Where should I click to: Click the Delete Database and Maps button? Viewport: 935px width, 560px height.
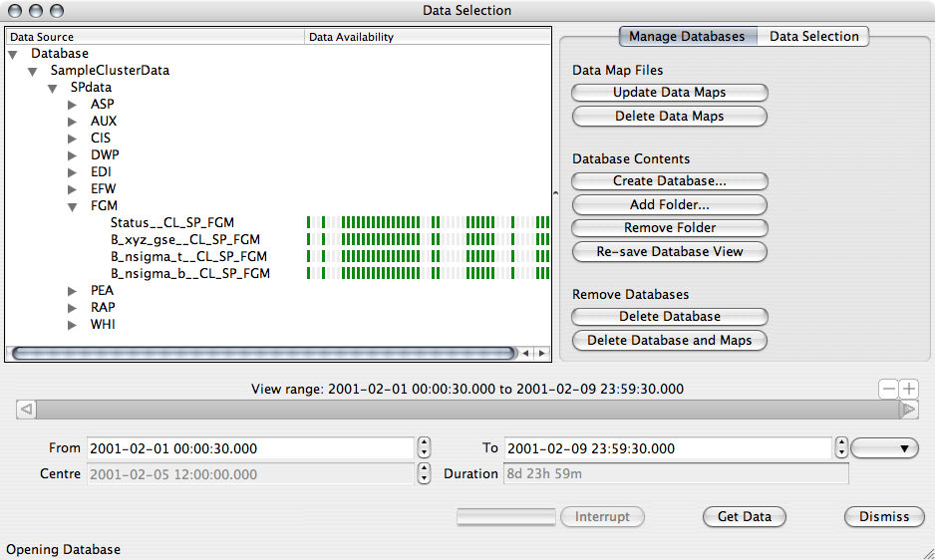669,341
